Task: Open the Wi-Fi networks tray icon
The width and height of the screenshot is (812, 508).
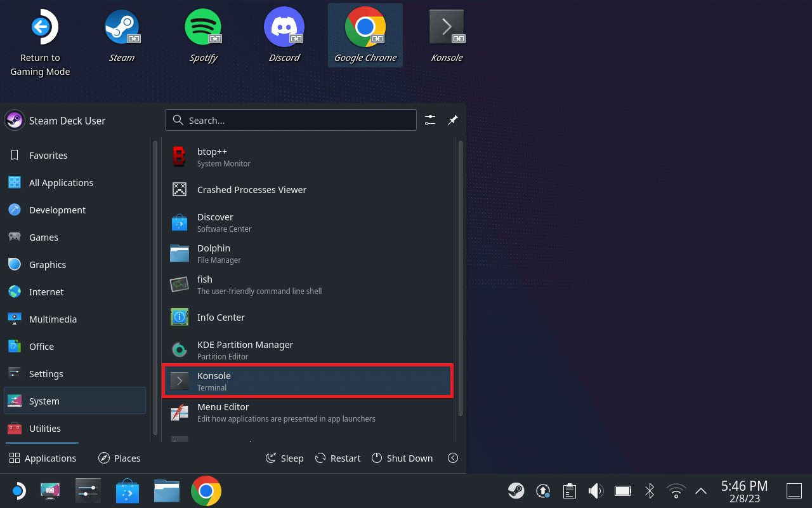Action: (676, 490)
